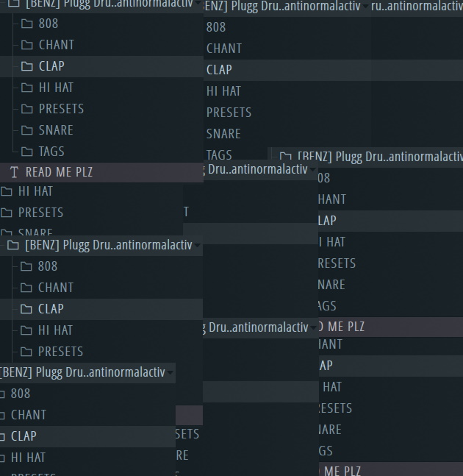The height and width of the screenshot is (476, 463).
Task: Open the READ ME PLZ text file
Action: pos(59,172)
